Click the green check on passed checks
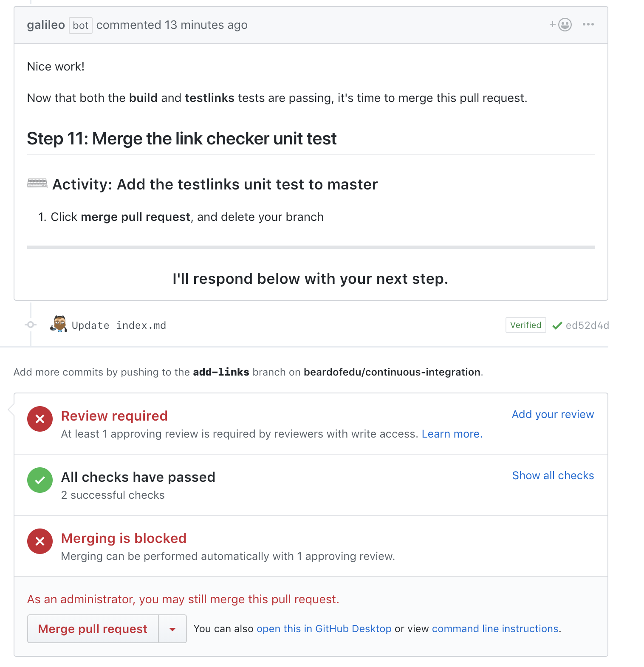The image size is (644, 667). [40, 480]
